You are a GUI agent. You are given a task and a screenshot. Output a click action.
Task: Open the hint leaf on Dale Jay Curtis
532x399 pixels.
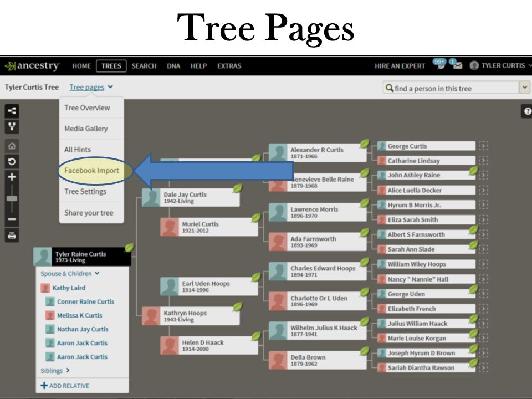point(238,188)
